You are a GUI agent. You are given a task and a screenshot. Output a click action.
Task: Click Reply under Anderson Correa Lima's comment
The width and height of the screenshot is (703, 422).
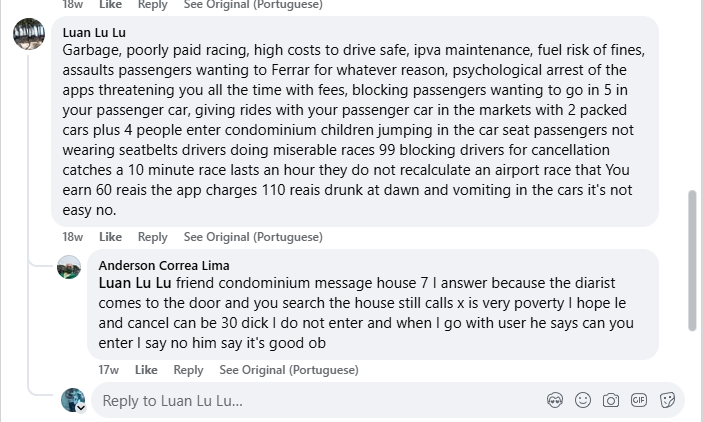188,370
